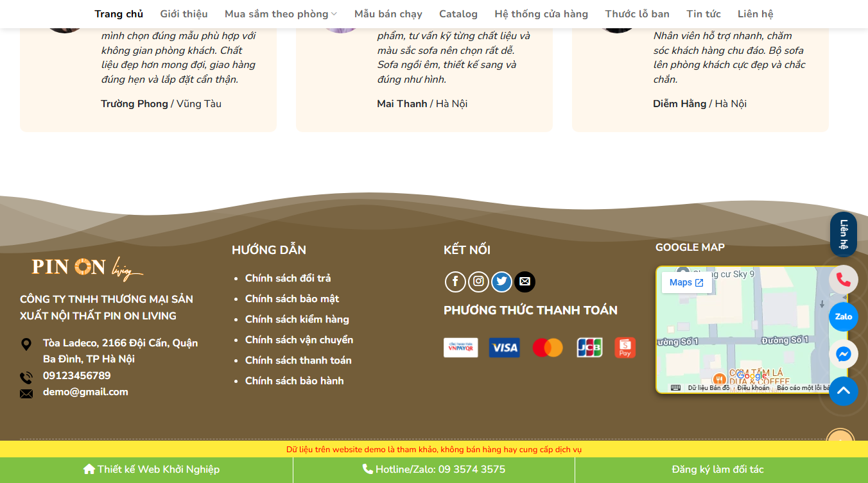Click reviewer name Mai Thanh
Screen dimensions: 868x483
tap(402, 104)
